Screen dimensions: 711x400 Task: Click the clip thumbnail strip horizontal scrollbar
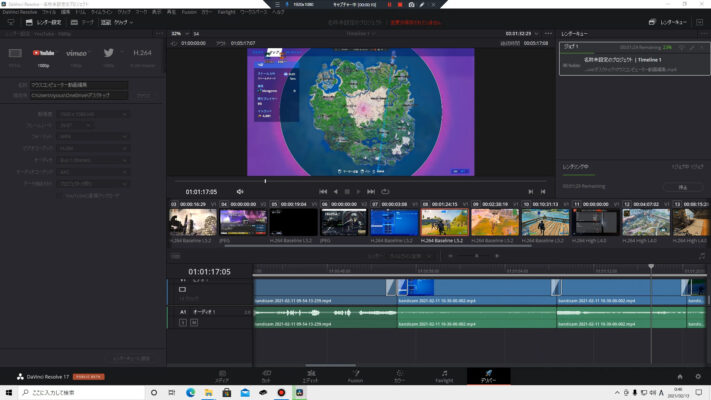click(x=378, y=246)
